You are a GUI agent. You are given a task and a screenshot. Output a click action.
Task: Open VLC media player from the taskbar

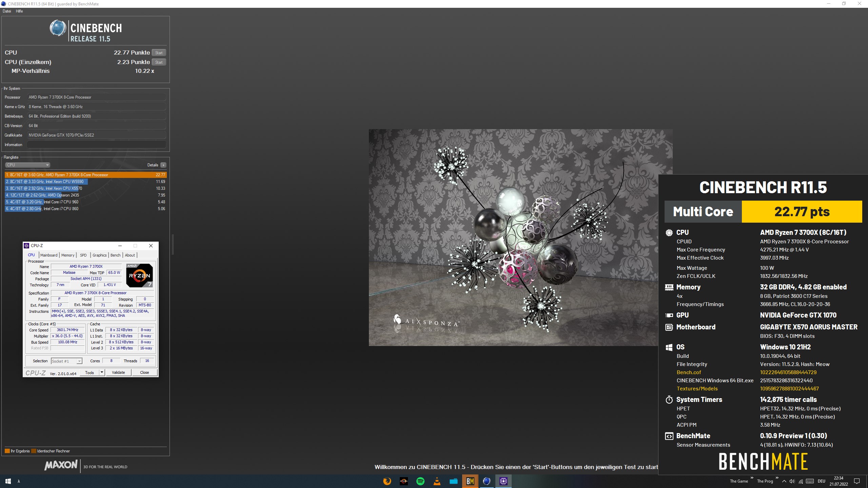coord(437,481)
